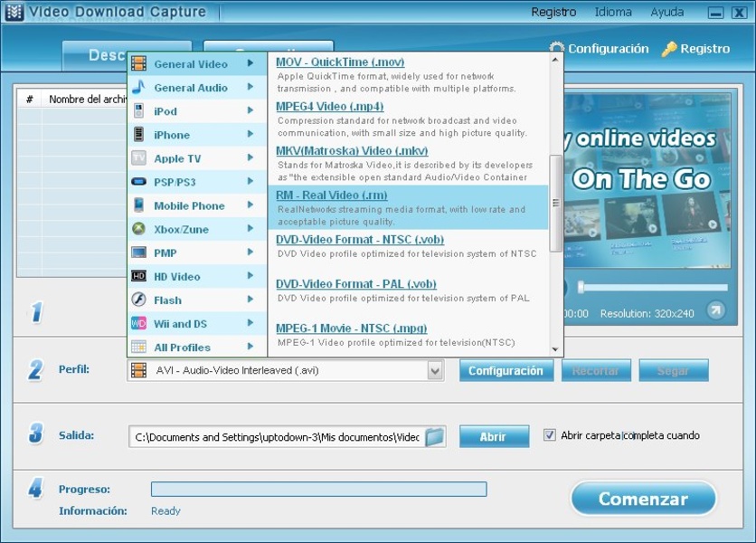Choose MKV(Matroska) Video (.mkv) format

(352, 150)
